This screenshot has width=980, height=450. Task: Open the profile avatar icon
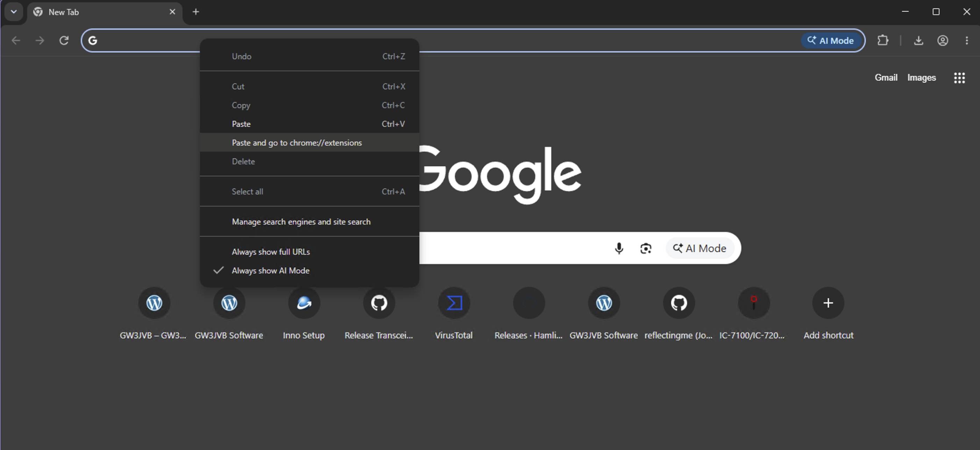[942, 40]
